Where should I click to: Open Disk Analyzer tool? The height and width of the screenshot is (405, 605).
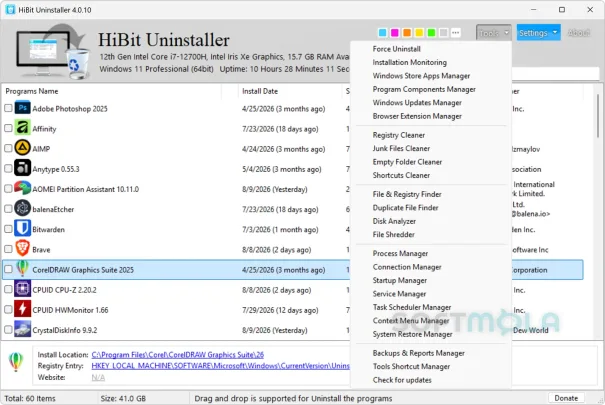tap(394, 221)
